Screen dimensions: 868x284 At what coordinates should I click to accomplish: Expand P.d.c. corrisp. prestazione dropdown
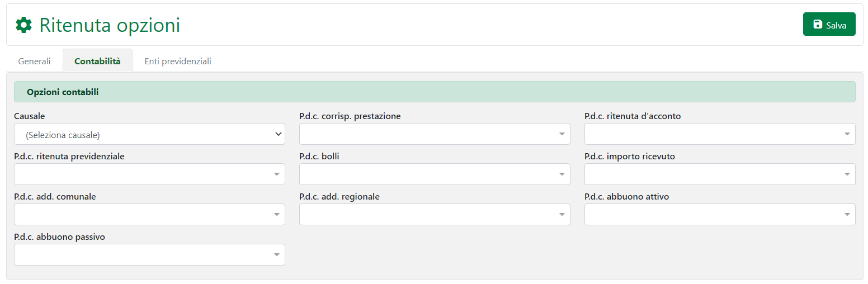click(435, 134)
